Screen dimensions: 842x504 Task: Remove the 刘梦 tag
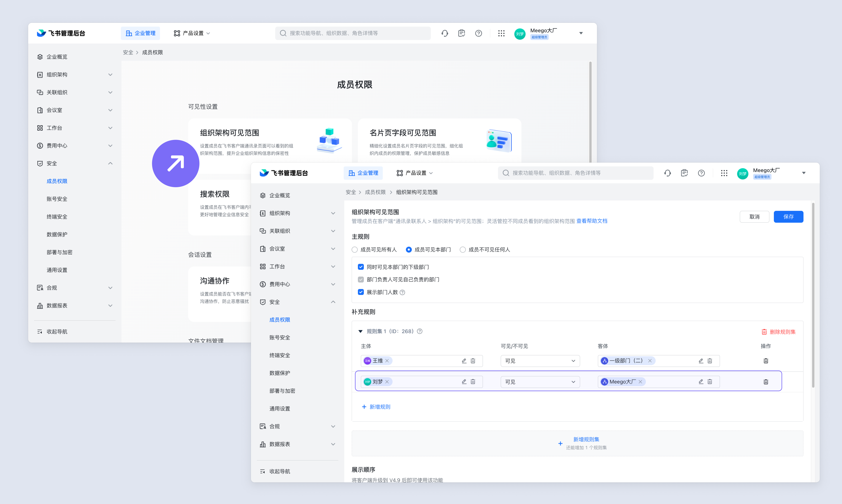click(387, 382)
